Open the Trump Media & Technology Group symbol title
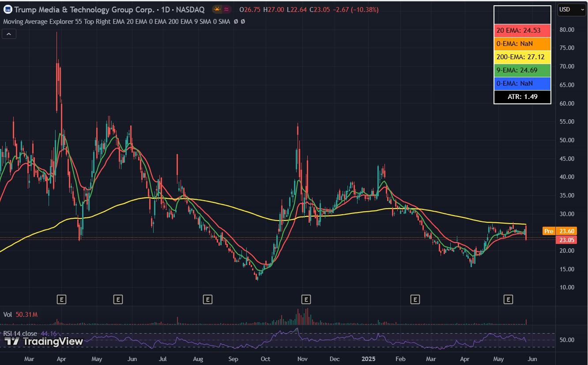 point(109,9)
